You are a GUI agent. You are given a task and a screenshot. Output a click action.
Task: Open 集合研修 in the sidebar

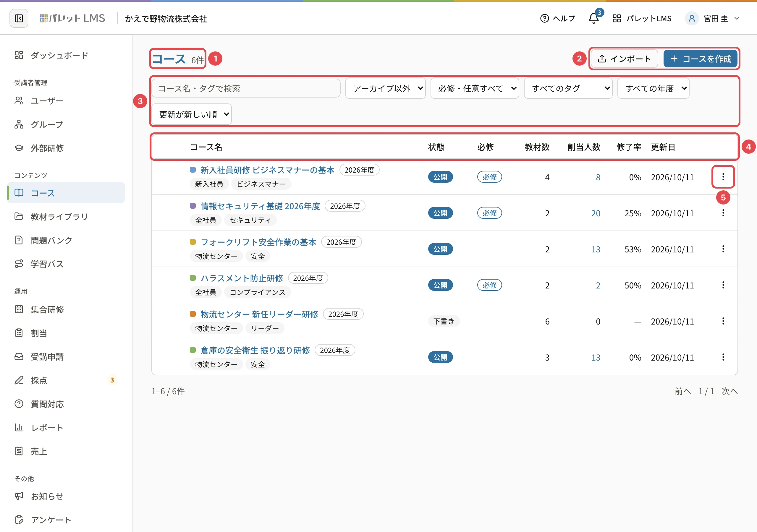pos(66,309)
